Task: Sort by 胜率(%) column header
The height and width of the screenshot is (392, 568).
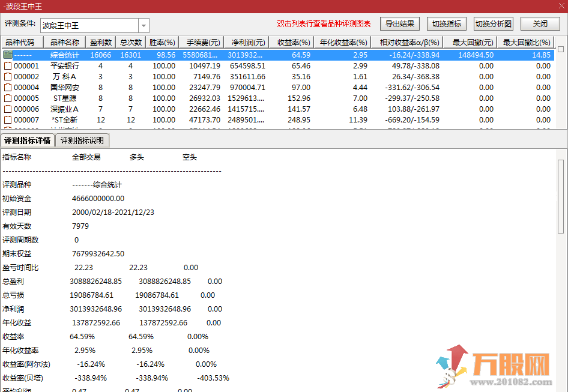Action: click(x=162, y=43)
